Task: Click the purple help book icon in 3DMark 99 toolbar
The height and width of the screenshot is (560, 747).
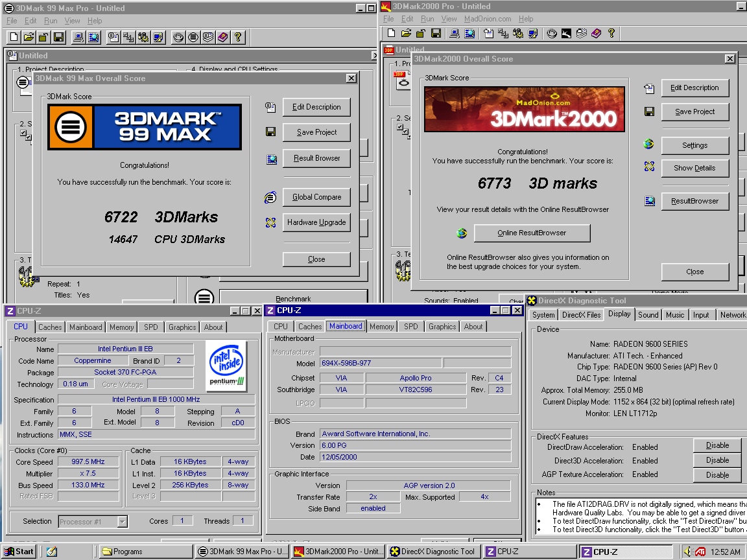Action: tap(222, 37)
